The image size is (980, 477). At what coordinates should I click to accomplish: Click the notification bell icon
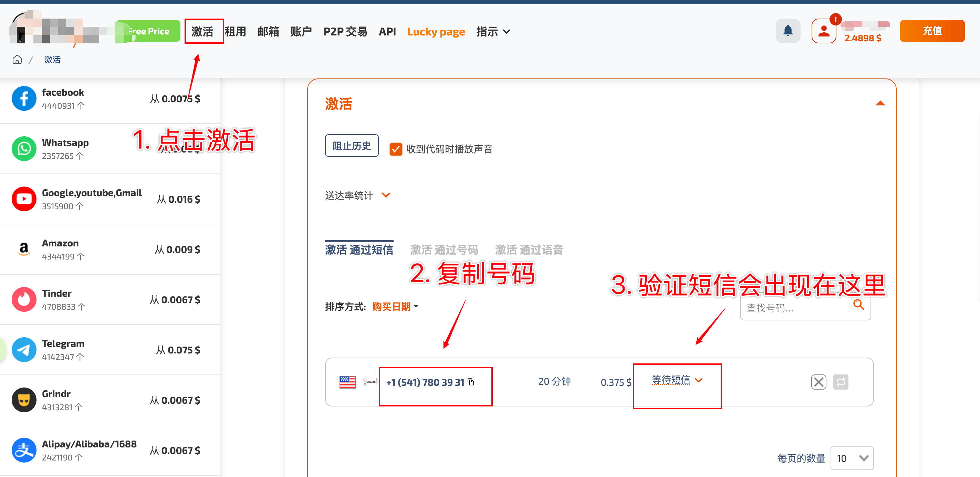[x=788, y=31]
